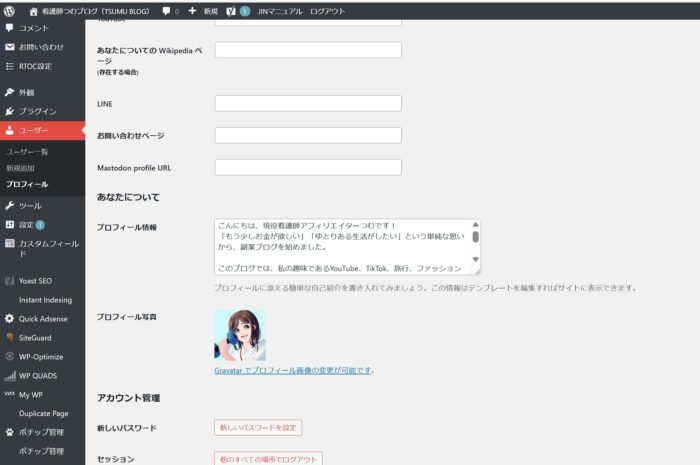Open site title 看護師つむブログ in admin bar
Image resolution: width=700 pixels, height=465 pixels.
96,12
